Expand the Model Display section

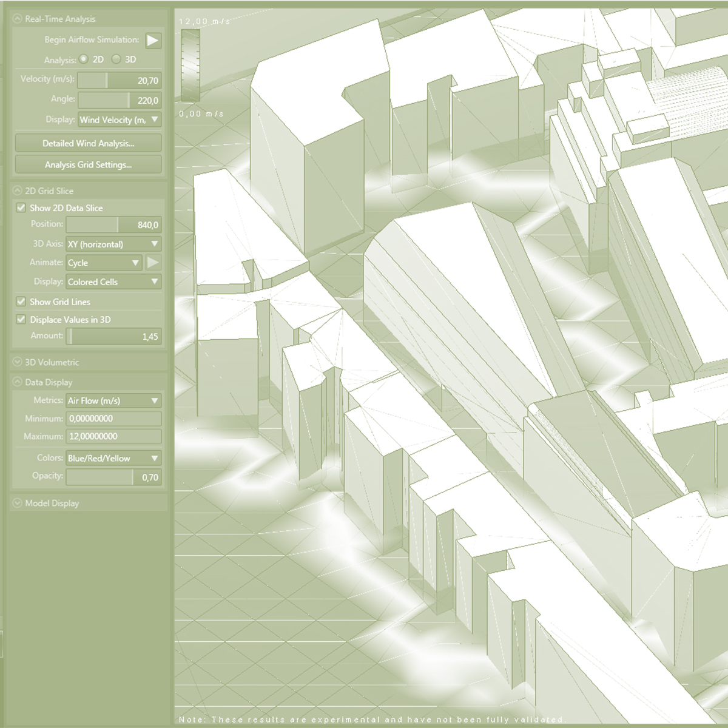click(x=18, y=503)
